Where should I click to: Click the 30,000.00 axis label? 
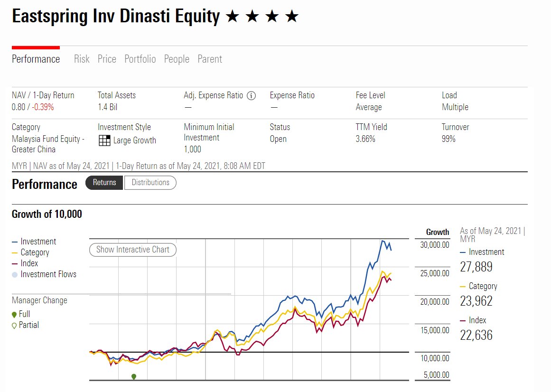tap(435, 245)
